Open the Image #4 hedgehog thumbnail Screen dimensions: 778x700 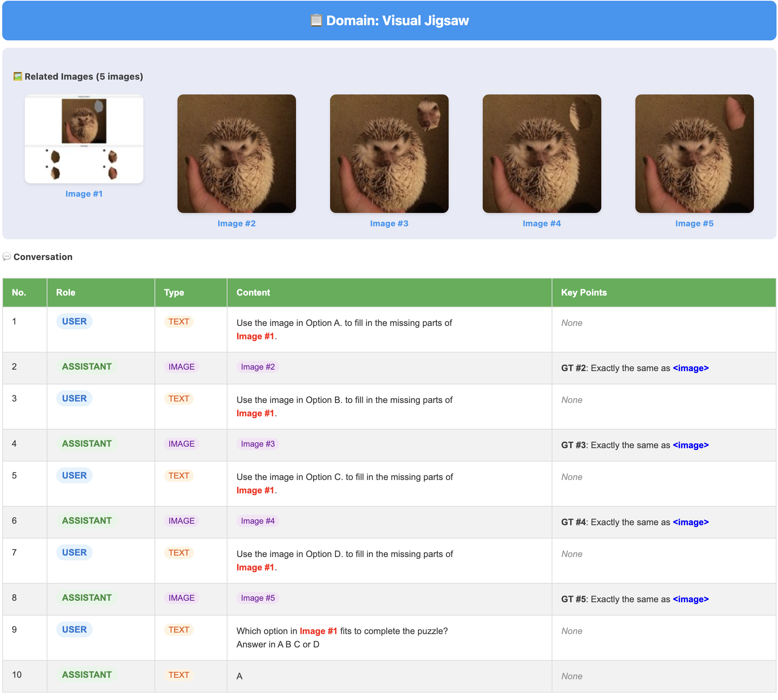(x=541, y=153)
